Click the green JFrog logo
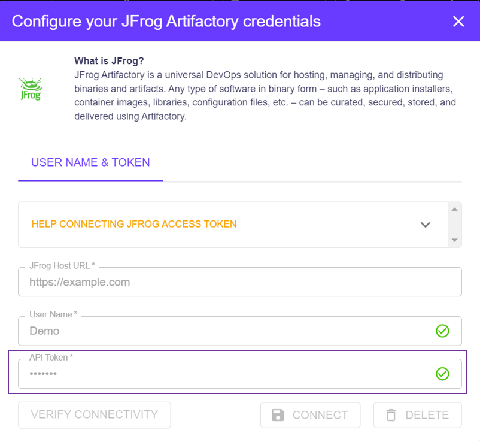The height and width of the screenshot is (448, 480). point(30,89)
